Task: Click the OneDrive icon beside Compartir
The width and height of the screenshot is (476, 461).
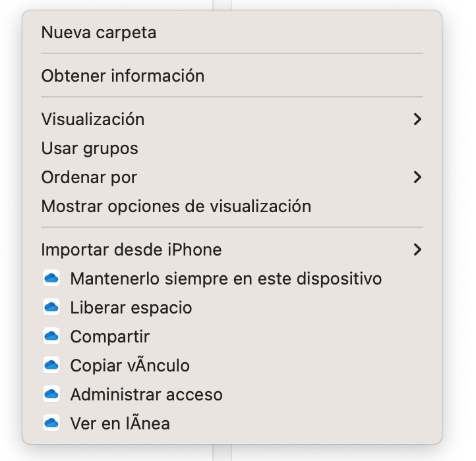Action: (x=51, y=337)
